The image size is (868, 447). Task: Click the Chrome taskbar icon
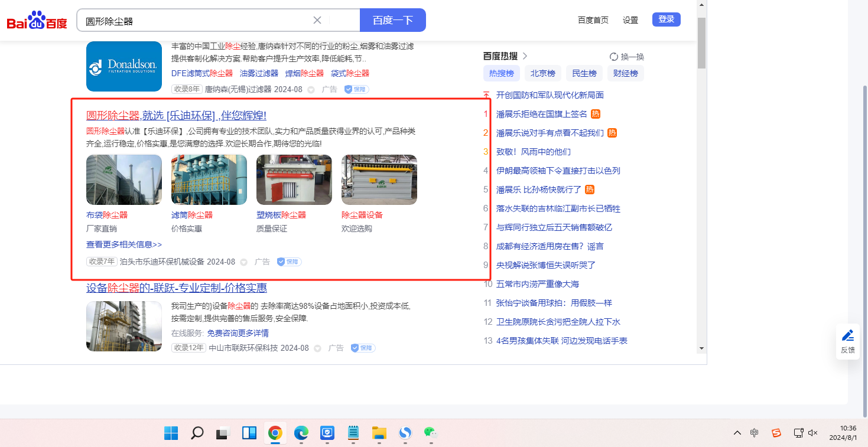(x=275, y=433)
